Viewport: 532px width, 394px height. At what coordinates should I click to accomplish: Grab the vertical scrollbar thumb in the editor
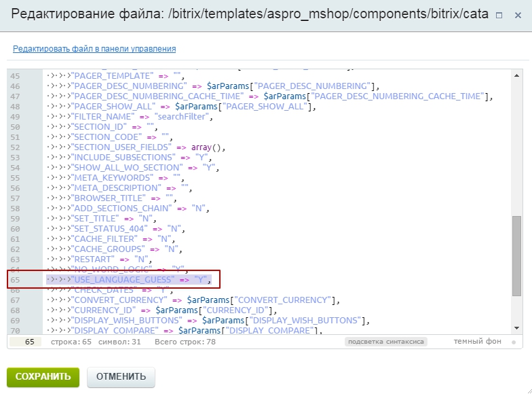pos(516,255)
